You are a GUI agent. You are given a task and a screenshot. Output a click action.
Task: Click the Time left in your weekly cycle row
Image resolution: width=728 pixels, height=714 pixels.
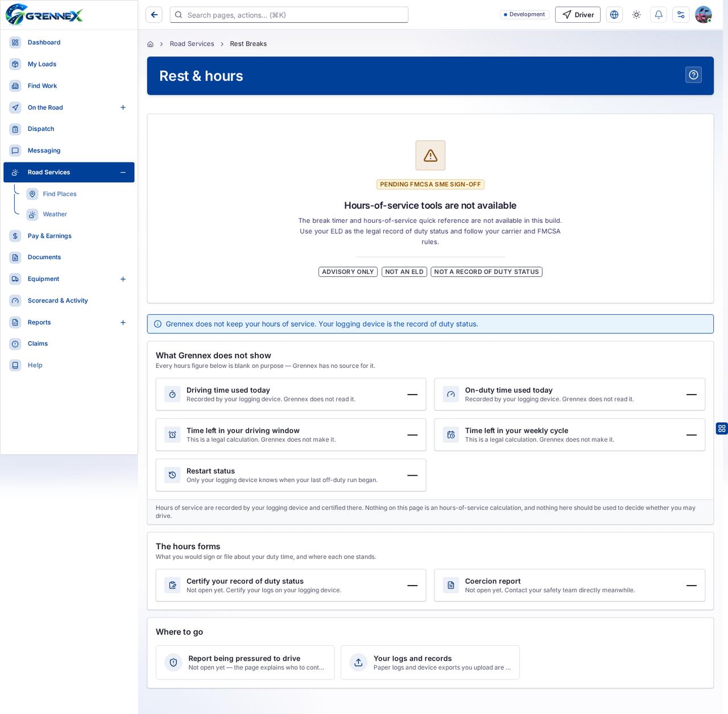pos(569,434)
